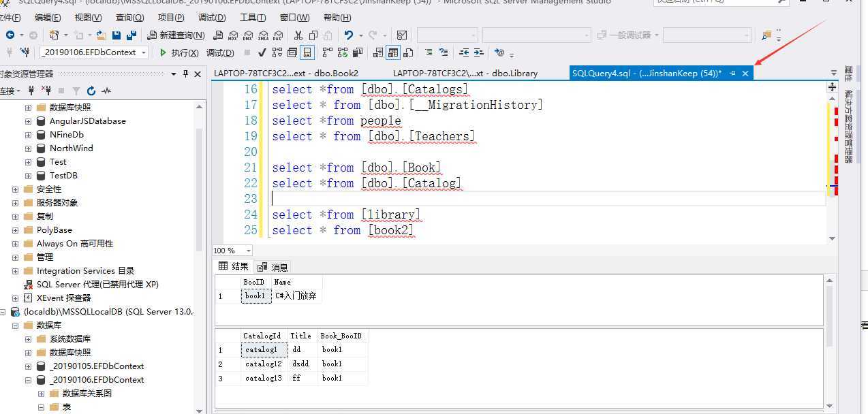Click the Display Estimated Execution Plan icon
Image resolution: width=868 pixels, height=414 pixels.
[x=277, y=52]
